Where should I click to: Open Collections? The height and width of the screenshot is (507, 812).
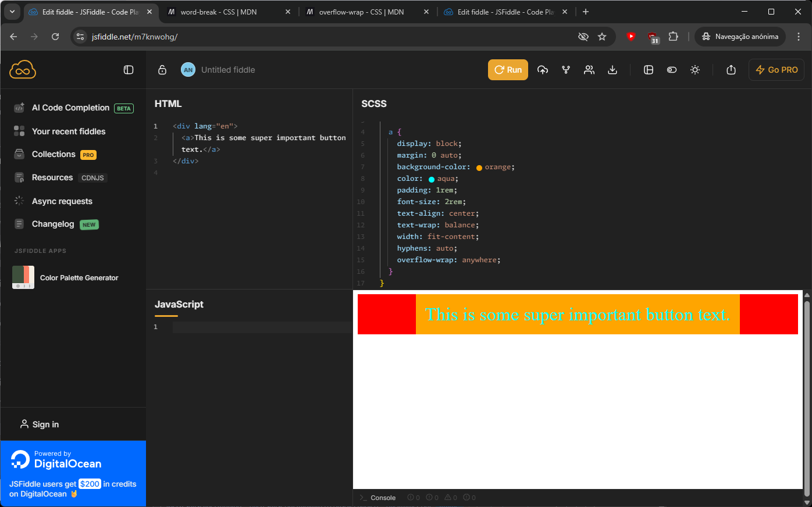55,155
